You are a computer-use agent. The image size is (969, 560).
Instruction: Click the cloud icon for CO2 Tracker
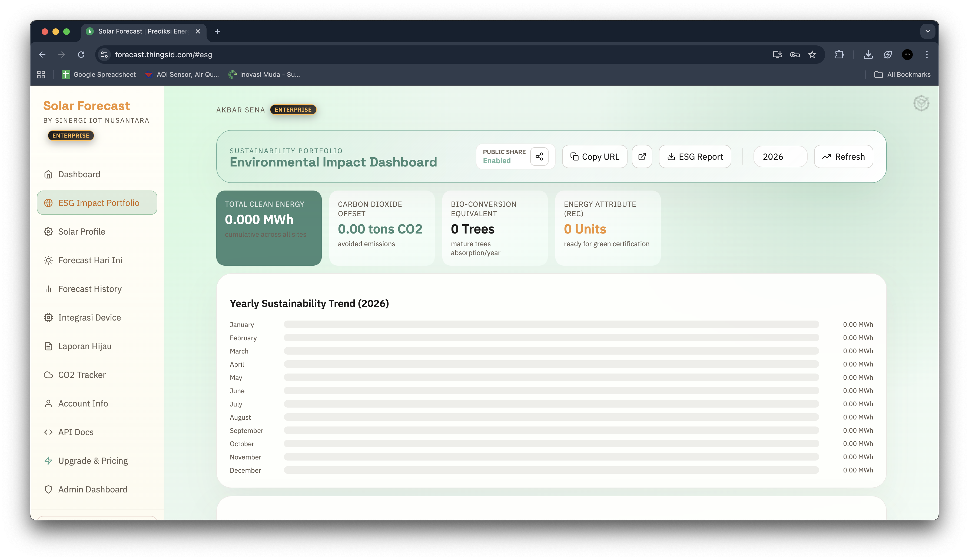tap(48, 375)
